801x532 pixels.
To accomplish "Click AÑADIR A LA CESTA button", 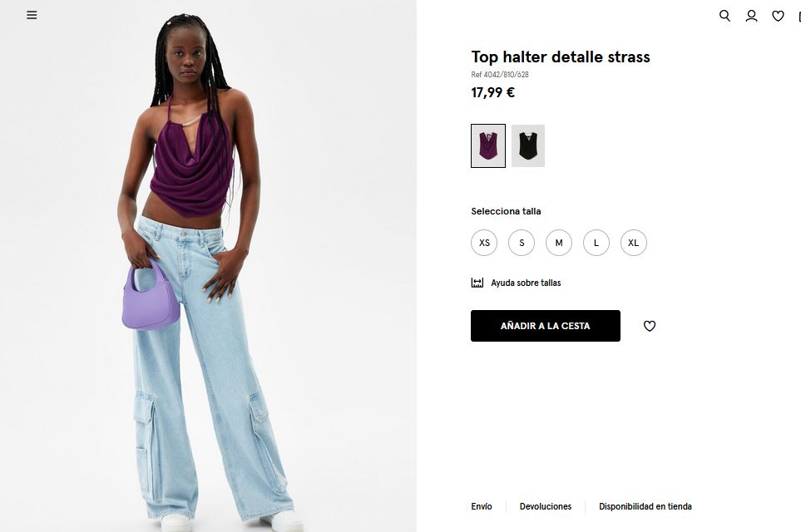I will (x=546, y=326).
